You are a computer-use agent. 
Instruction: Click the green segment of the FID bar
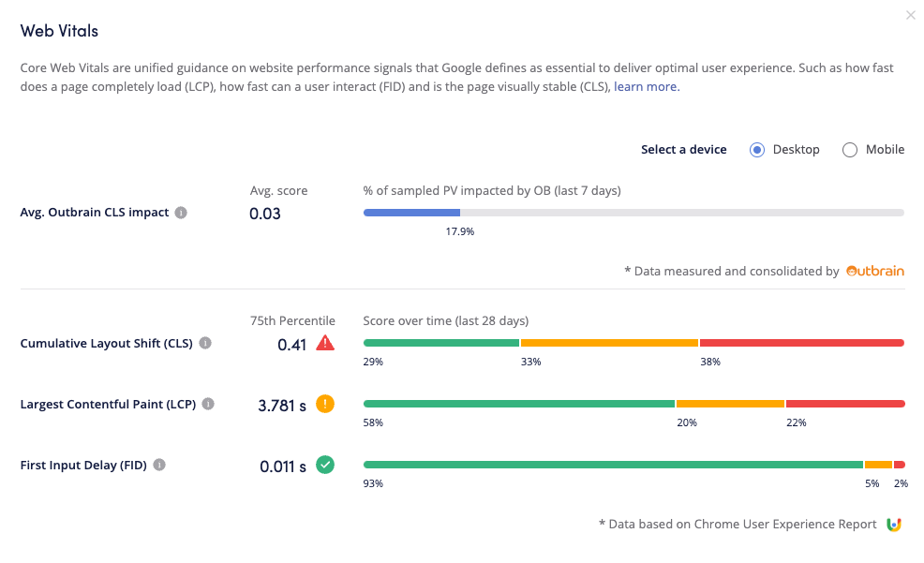(x=613, y=465)
